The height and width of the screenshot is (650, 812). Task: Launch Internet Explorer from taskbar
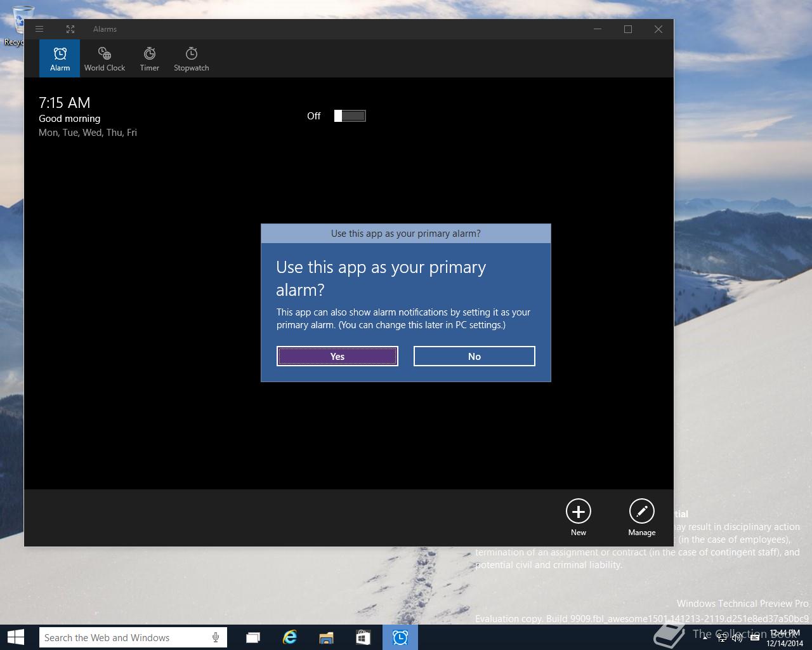coord(290,637)
